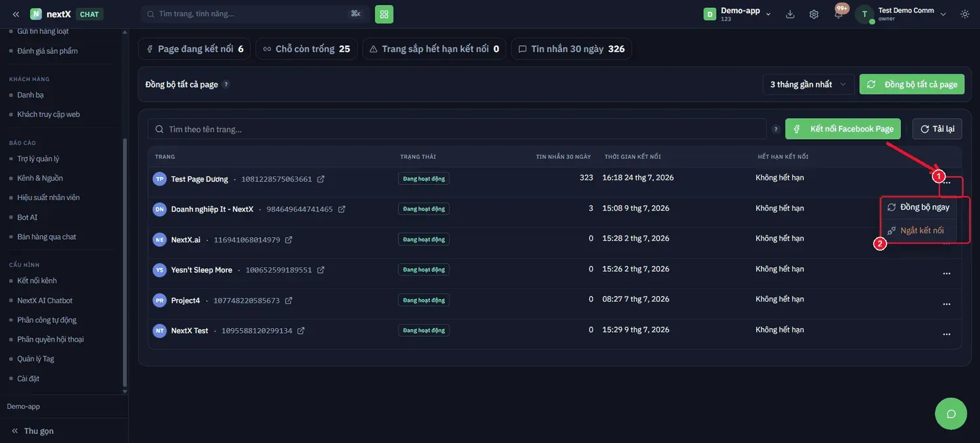Open the 3 tháng gần nhất dropdown
This screenshot has width=980, height=443.
(809, 84)
